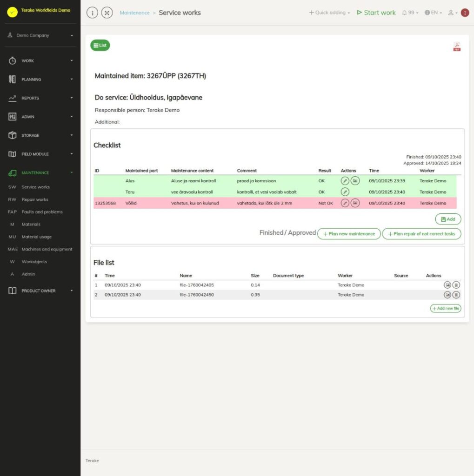View image for Alus checklist row
Viewport: 474px width, 476px height.
355,181
